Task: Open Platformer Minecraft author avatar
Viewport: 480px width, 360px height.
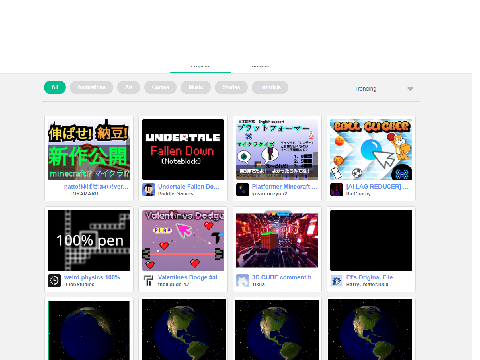Action: [242, 189]
